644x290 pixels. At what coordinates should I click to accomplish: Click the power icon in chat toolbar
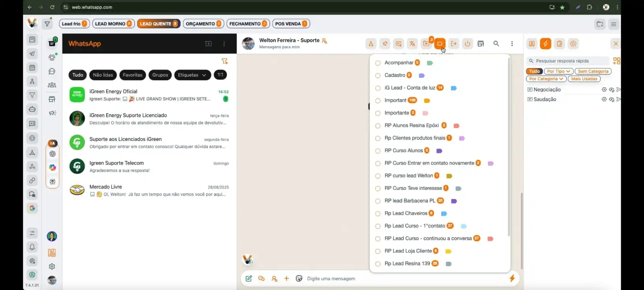(x=467, y=43)
